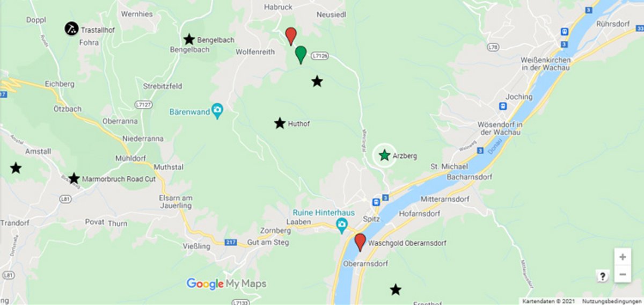This screenshot has width=644, height=305.
Task: Click the Trastallhof mining marker icon
Action: (x=71, y=28)
